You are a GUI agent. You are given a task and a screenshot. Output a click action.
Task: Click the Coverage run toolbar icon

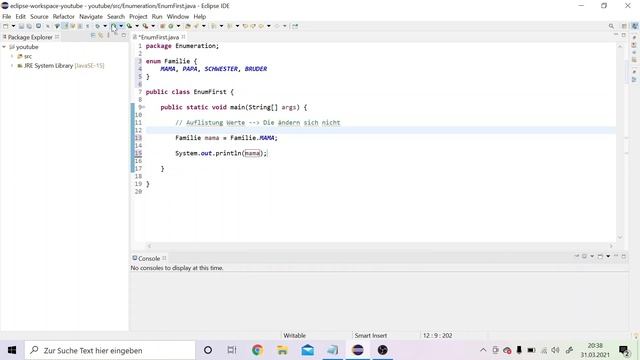129,26
